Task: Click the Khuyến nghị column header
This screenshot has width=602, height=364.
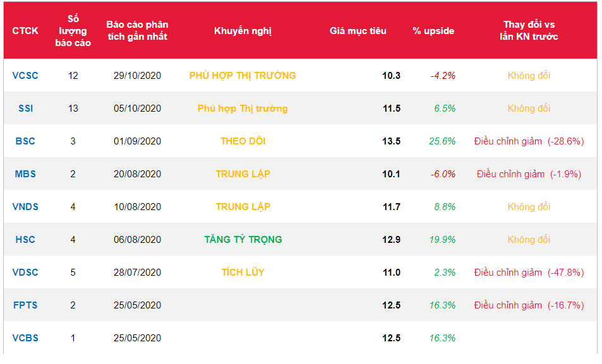Action: pyautogui.click(x=243, y=31)
